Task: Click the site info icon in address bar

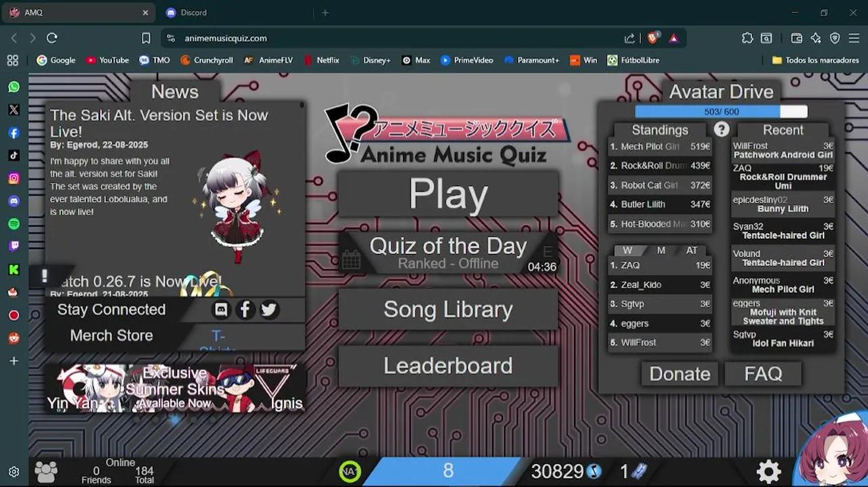Action: coord(170,38)
